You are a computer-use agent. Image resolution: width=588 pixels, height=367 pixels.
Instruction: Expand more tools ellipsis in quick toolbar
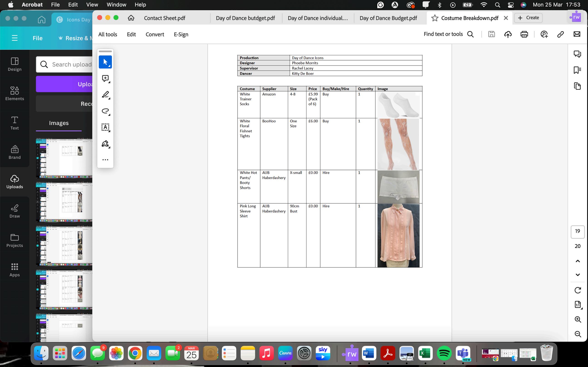pos(105,160)
